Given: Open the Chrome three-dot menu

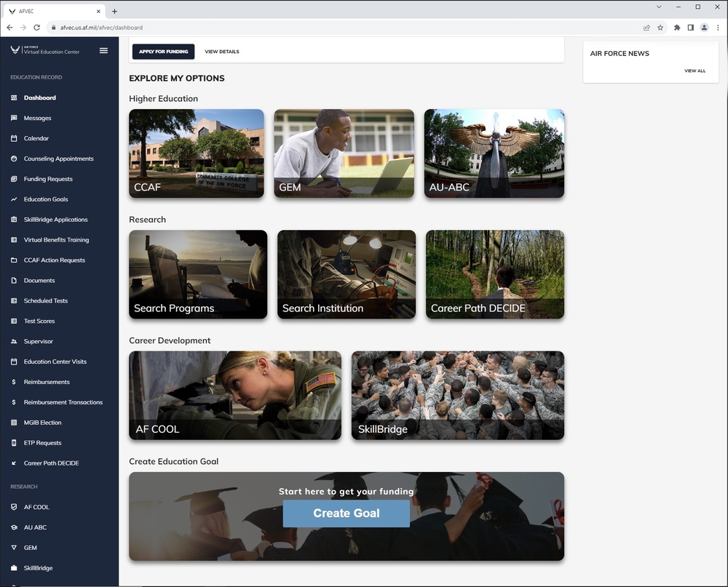Looking at the screenshot, I should pyautogui.click(x=718, y=28).
